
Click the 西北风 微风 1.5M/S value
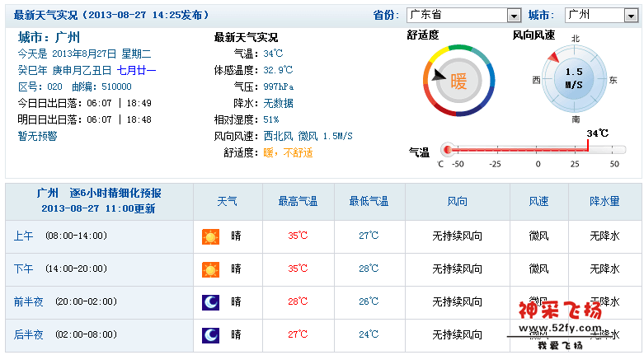[308, 136]
